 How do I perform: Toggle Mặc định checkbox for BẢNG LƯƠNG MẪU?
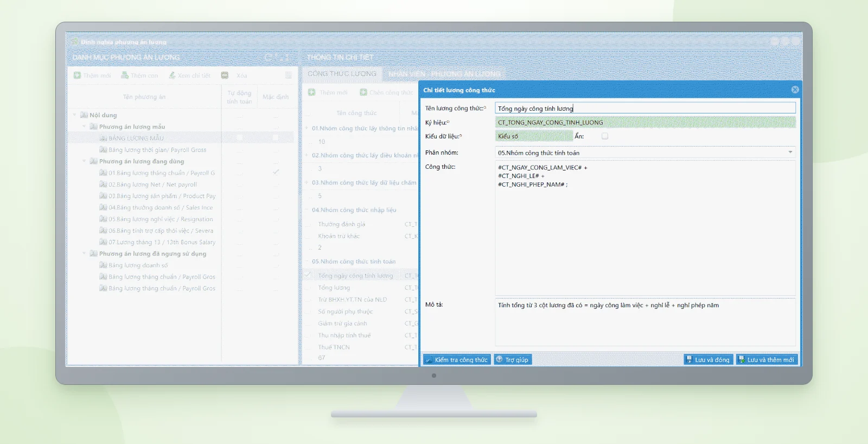[276, 138]
